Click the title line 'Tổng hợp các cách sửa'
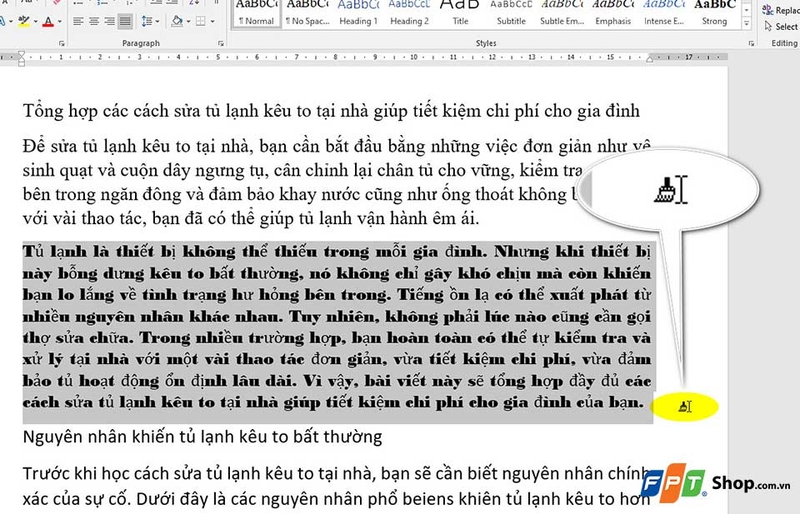This screenshot has height=514, width=800. pos(331,111)
